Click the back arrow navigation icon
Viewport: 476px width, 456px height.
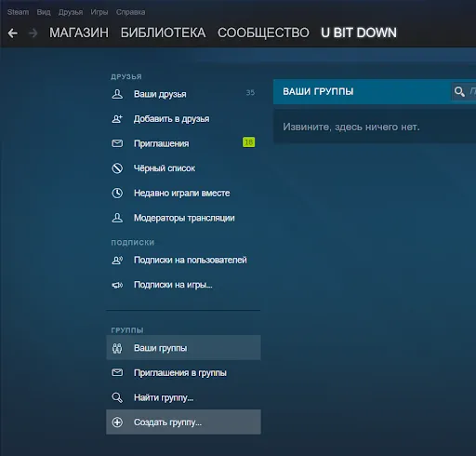(12, 33)
